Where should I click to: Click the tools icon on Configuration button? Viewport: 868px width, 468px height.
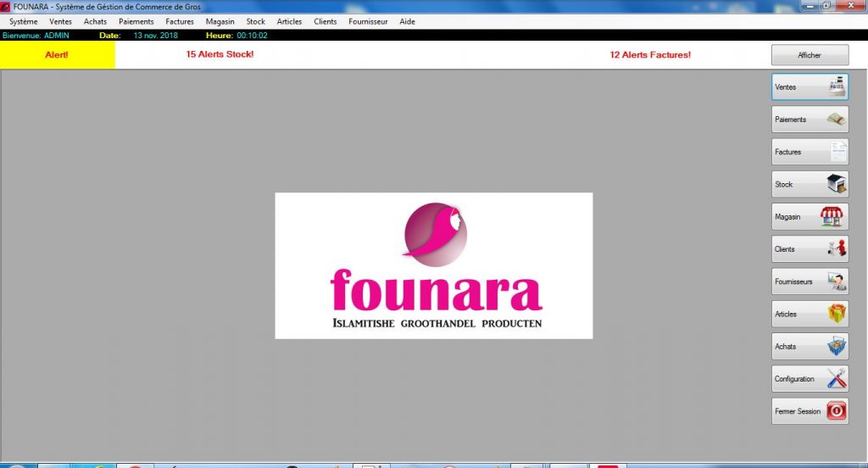click(836, 379)
